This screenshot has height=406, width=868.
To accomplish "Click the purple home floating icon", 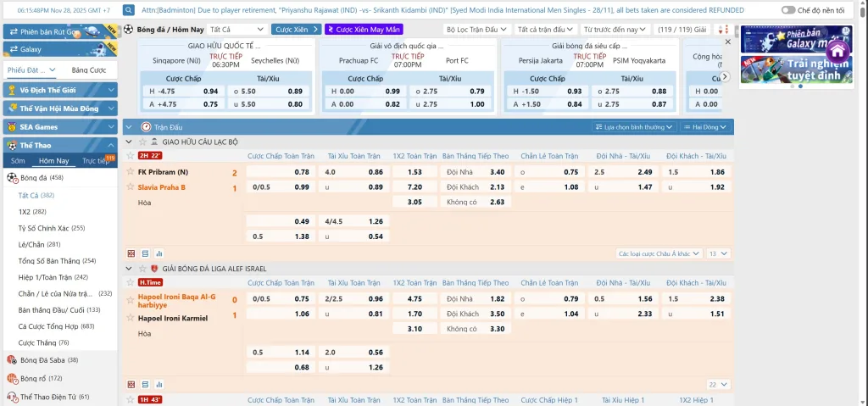I will pos(838,51).
